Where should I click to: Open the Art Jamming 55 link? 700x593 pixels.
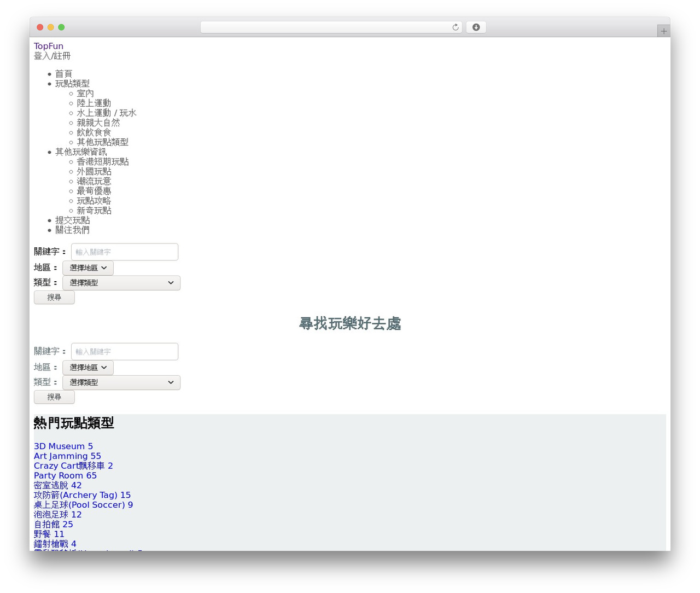click(x=67, y=456)
